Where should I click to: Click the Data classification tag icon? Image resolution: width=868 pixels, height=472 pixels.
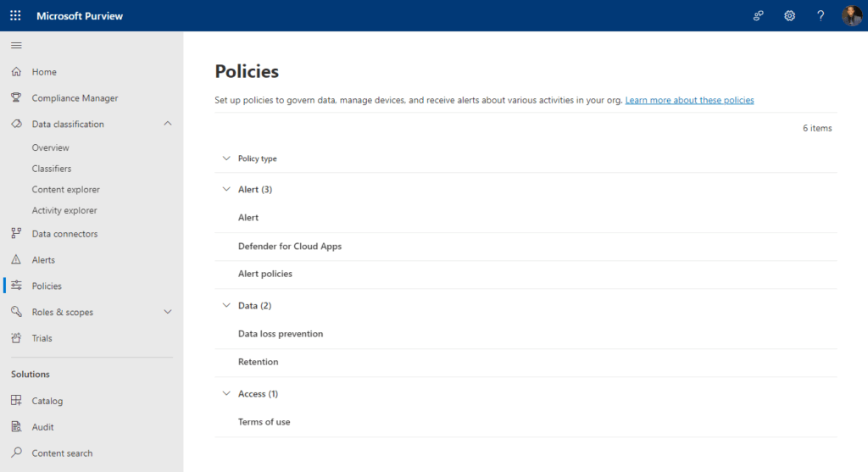point(17,124)
